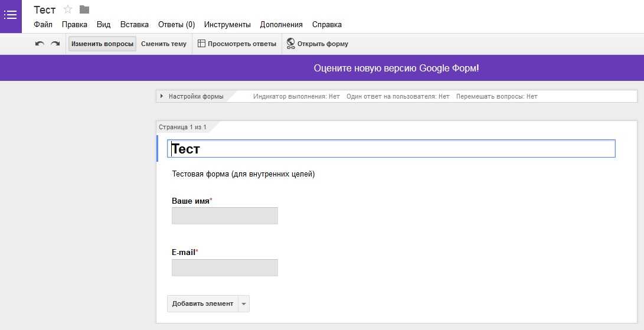Click the Изменить вопросы button
The image size is (644, 330).
[102, 44]
